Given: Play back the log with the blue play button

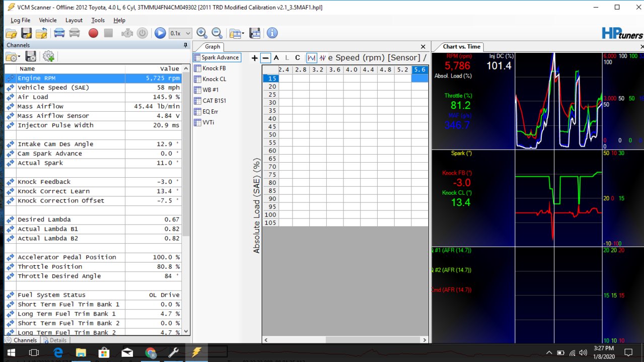Looking at the screenshot, I should pos(160,33).
